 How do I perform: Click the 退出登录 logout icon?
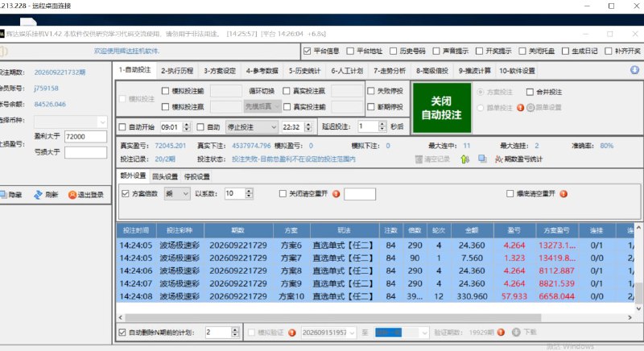[72, 195]
